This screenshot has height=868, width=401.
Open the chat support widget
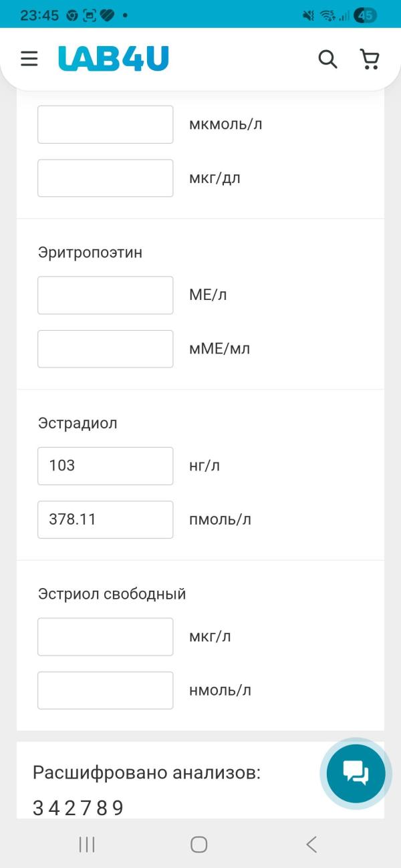[x=355, y=773]
